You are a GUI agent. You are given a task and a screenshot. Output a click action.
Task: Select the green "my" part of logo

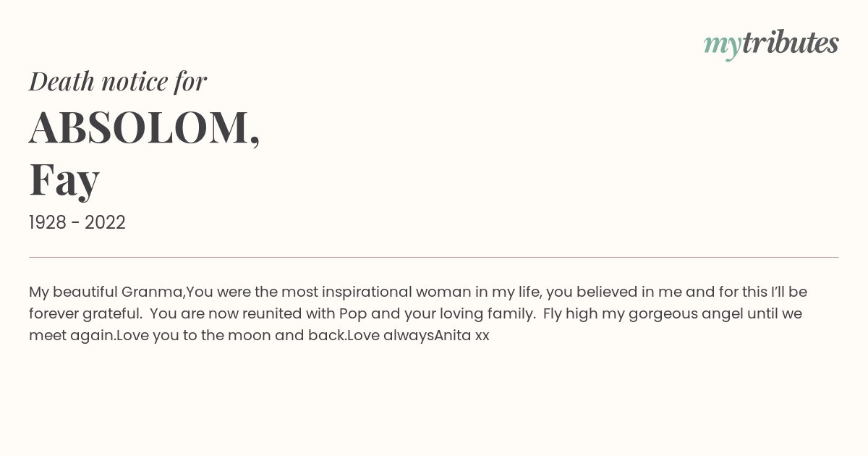click(723, 46)
